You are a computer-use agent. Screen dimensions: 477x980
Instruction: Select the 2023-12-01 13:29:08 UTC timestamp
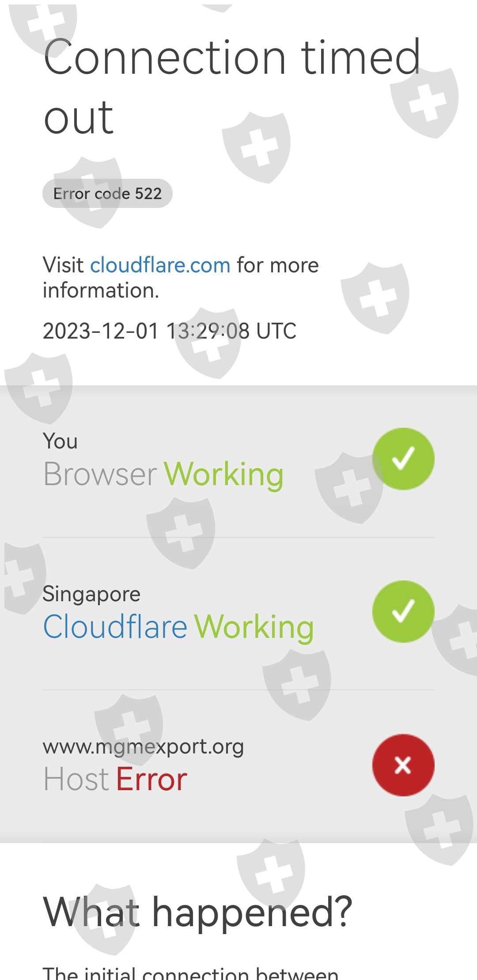[170, 331]
